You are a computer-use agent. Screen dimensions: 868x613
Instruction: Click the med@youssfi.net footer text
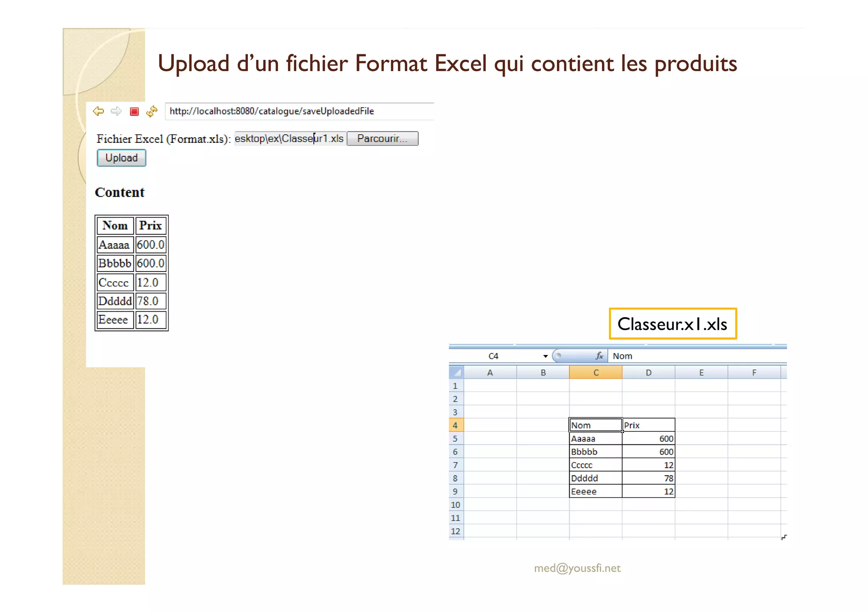pyautogui.click(x=577, y=568)
